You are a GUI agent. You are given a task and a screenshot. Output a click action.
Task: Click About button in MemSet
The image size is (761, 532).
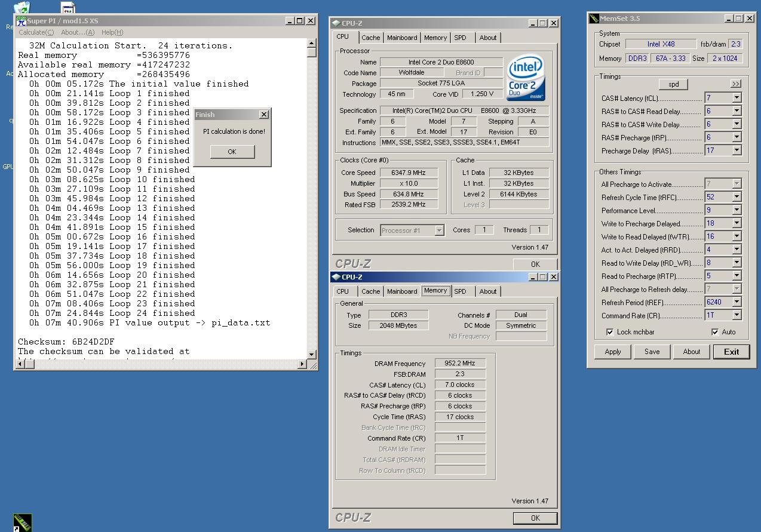pos(691,352)
